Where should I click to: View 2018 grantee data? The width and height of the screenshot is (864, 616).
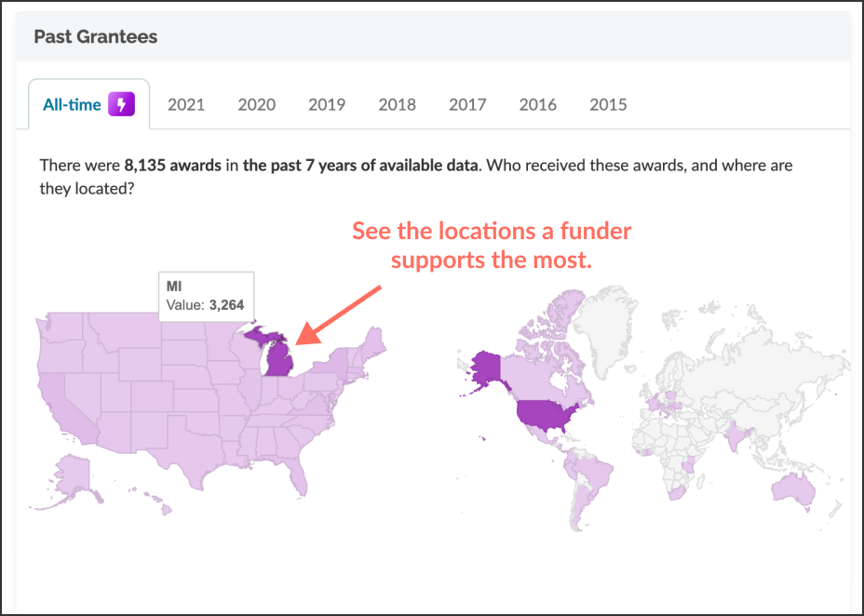click(x=398, y=104)
